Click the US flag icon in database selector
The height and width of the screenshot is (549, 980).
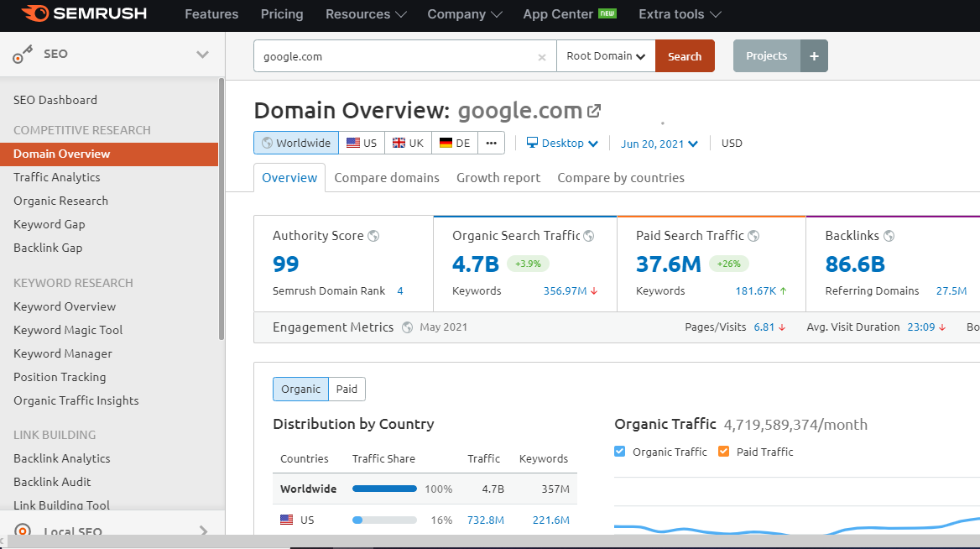click(x=353, y=143)
